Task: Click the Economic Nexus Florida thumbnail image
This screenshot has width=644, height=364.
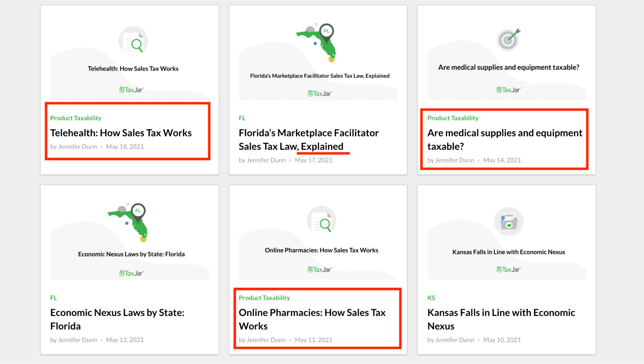Action: [130, 237]
